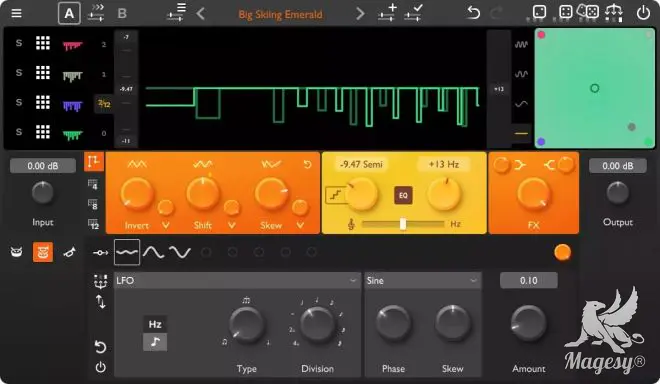Randomize with the double dice icon
The image size is (660, 384).
588,11
